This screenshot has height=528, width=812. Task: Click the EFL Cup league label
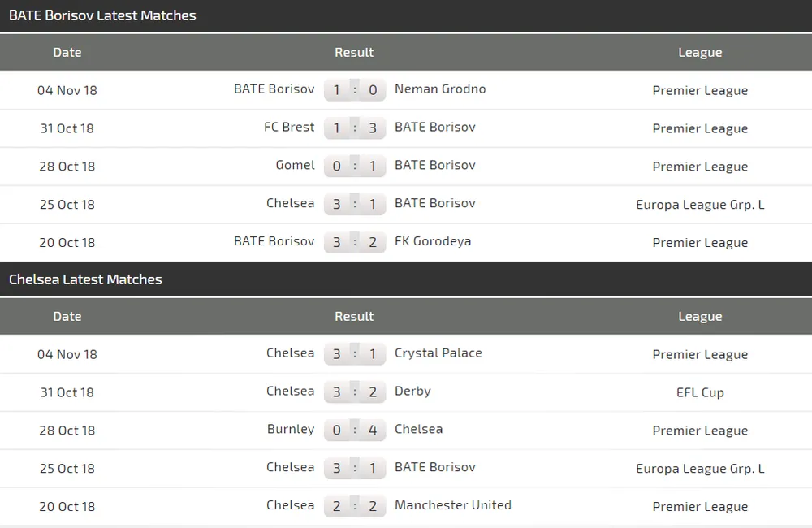(x=700, y=392)
